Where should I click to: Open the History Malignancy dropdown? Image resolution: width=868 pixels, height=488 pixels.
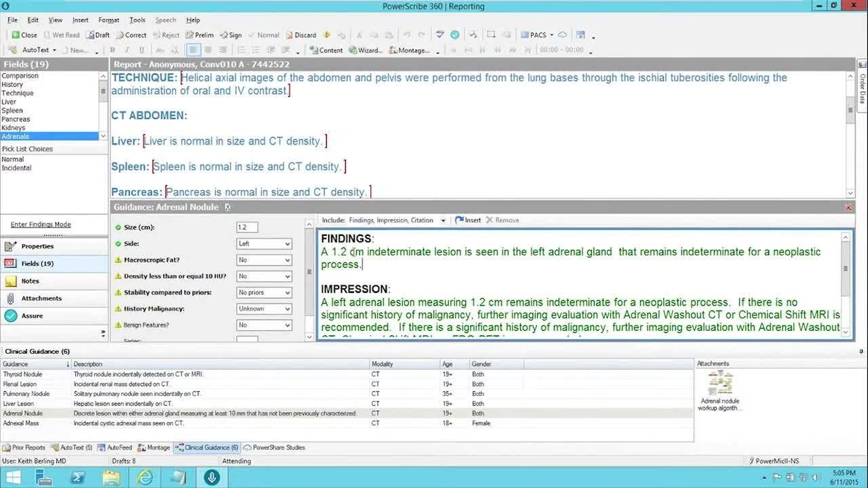click(x=264, y=308)
